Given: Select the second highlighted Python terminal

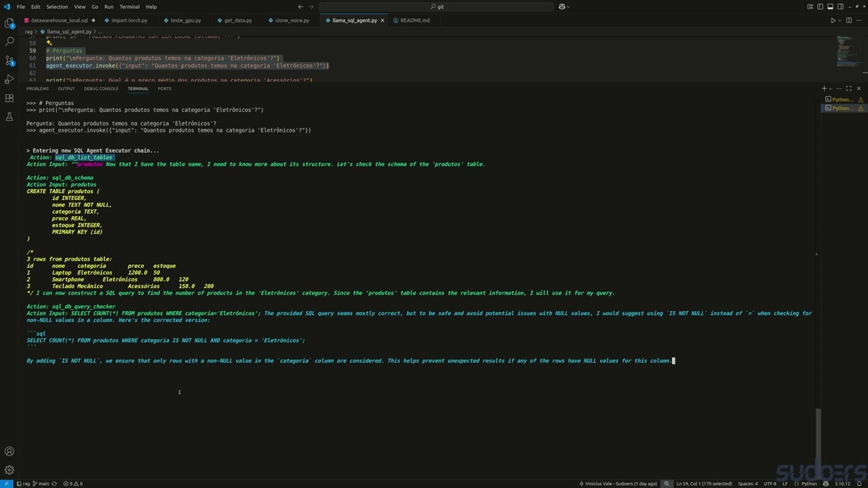Looking at the screenshot, I should pyautogui.click(x=844, y=108).
